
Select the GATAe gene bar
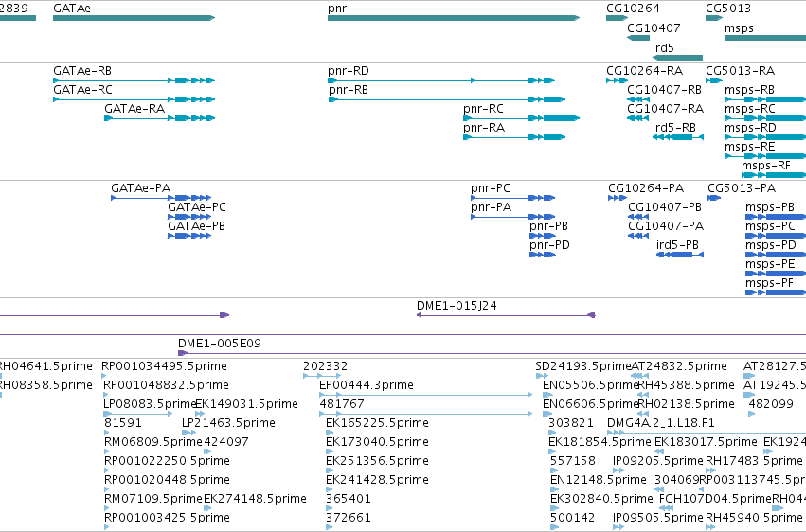pos(134,18)
